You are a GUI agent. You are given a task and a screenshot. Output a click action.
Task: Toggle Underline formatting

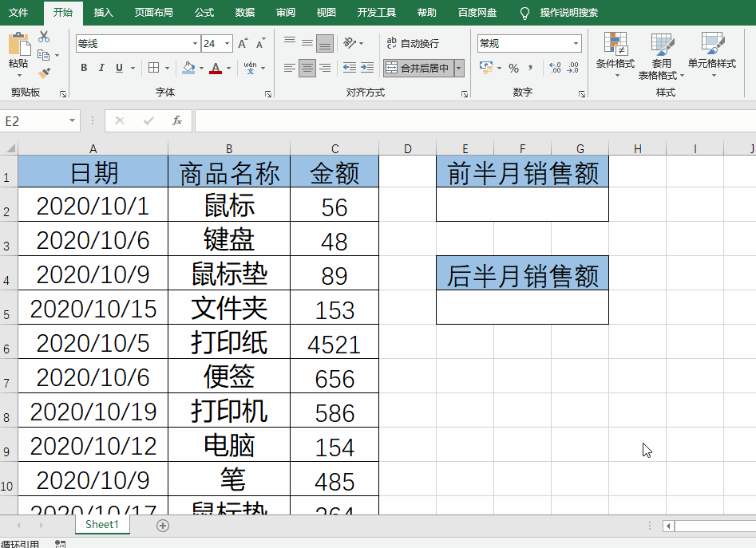119,68
